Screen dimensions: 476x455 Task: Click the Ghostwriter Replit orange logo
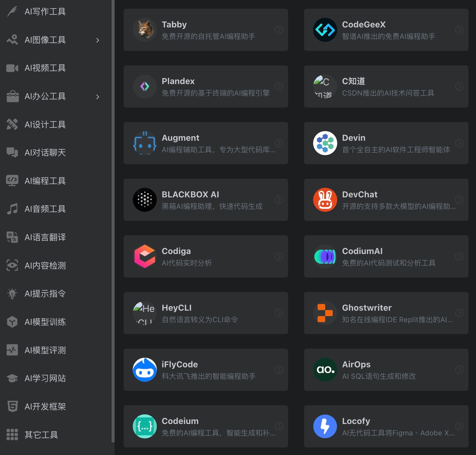[325, 313]
